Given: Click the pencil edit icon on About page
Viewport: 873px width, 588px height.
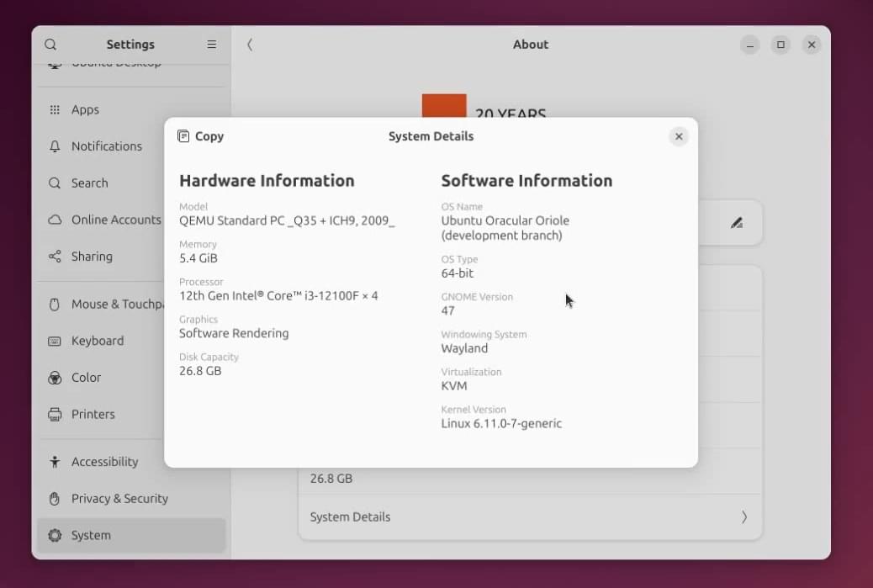Looking at the screenshot, I should [737, 223].
